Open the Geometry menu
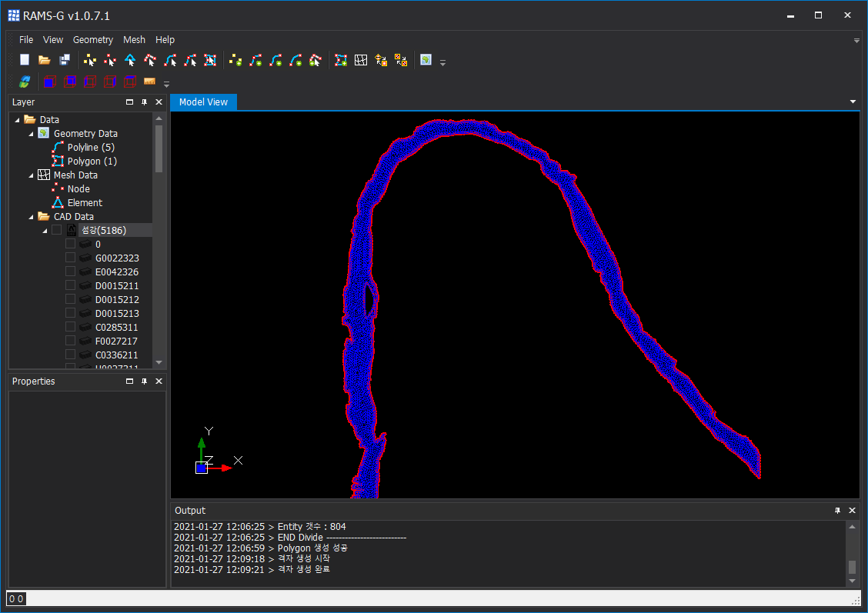 tap(93, 40)
